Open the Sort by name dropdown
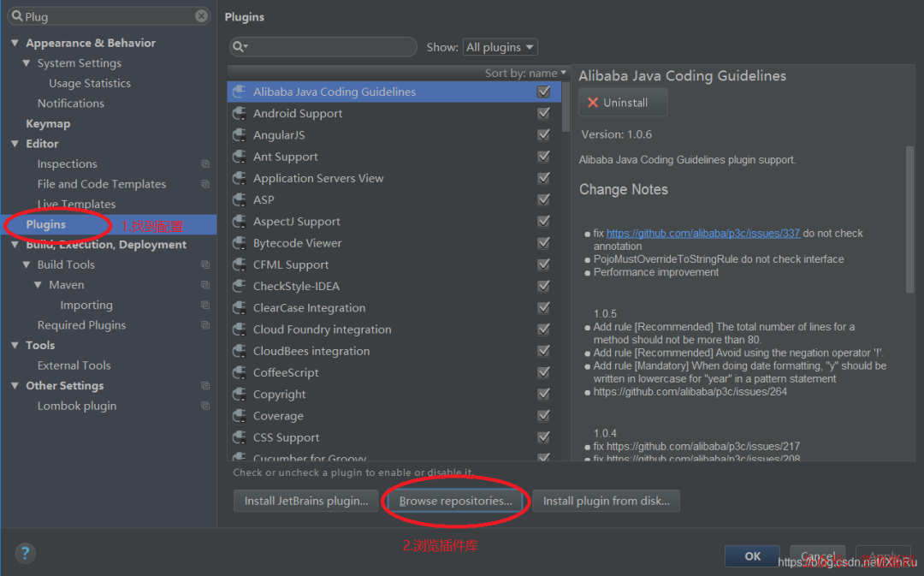Screen dimensions: 924x576 (525, 73)
